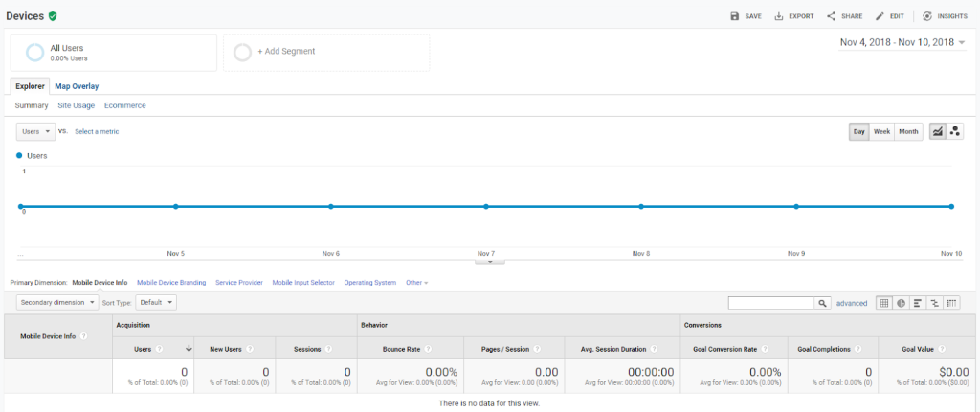Image resolution: width=980 pixels, height=412 pixels.
Task: Open the date range picker
Action: coord(902,42)
